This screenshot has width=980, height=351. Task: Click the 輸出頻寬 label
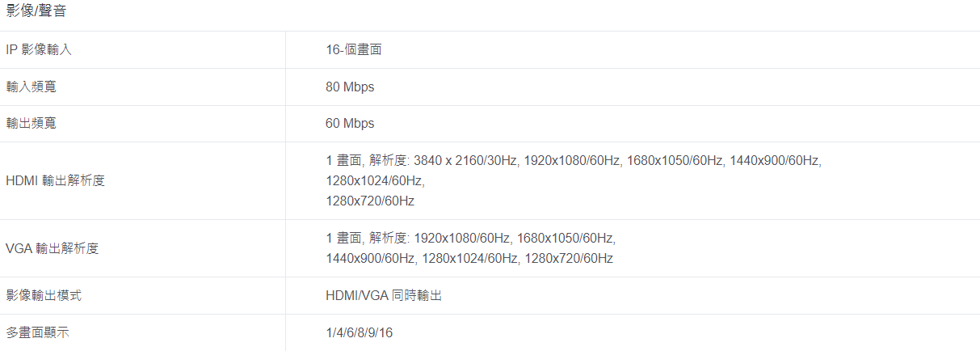pyautogui.click(x=31, y=124)
